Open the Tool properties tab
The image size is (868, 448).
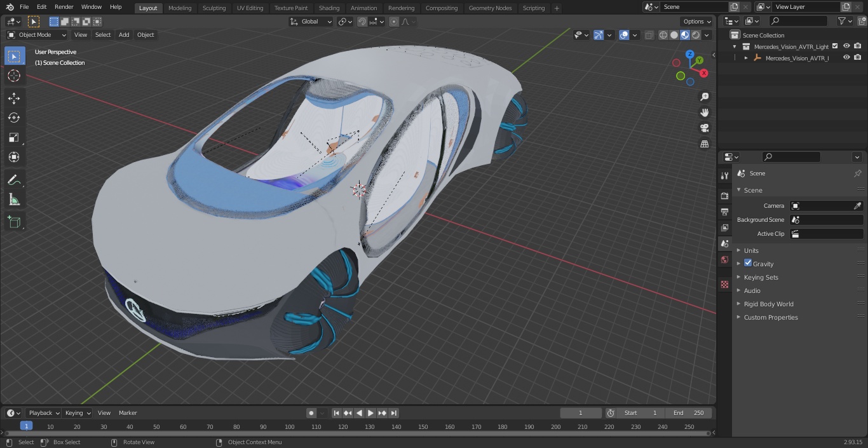[724, 175]
